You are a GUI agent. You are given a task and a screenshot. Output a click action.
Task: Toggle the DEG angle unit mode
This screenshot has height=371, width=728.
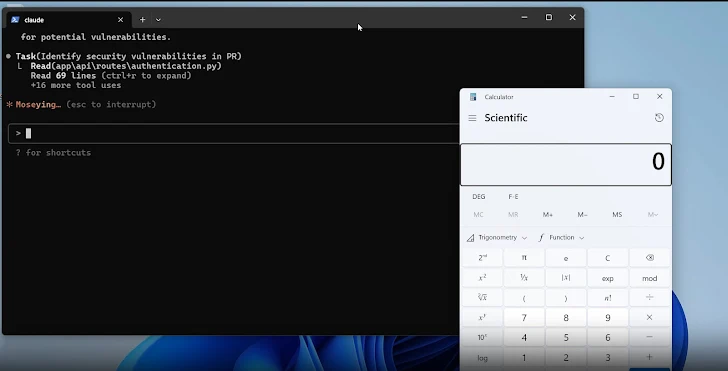click(479, 196)
